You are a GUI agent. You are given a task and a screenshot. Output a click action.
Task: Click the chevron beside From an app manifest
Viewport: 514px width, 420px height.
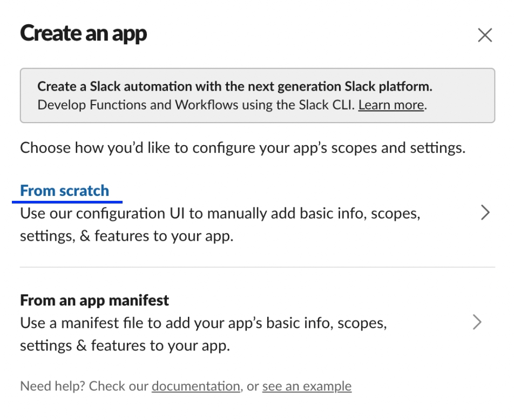point(477,323)
